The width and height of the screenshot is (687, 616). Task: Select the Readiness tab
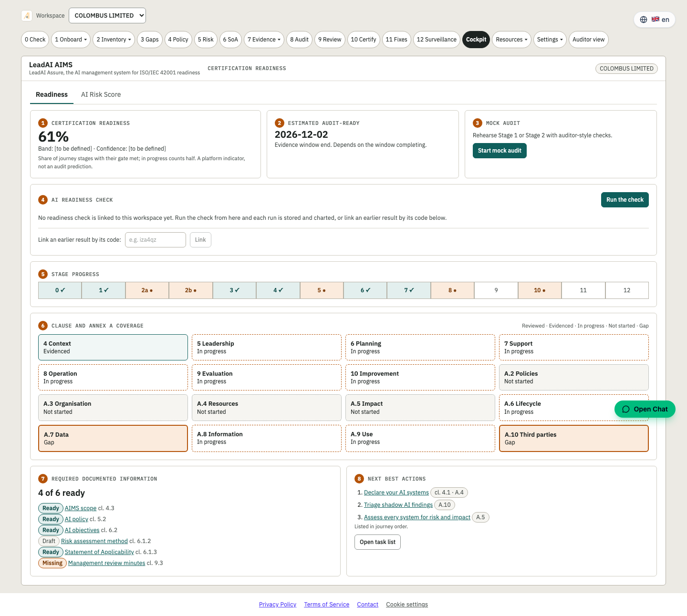tap(52, 94)
